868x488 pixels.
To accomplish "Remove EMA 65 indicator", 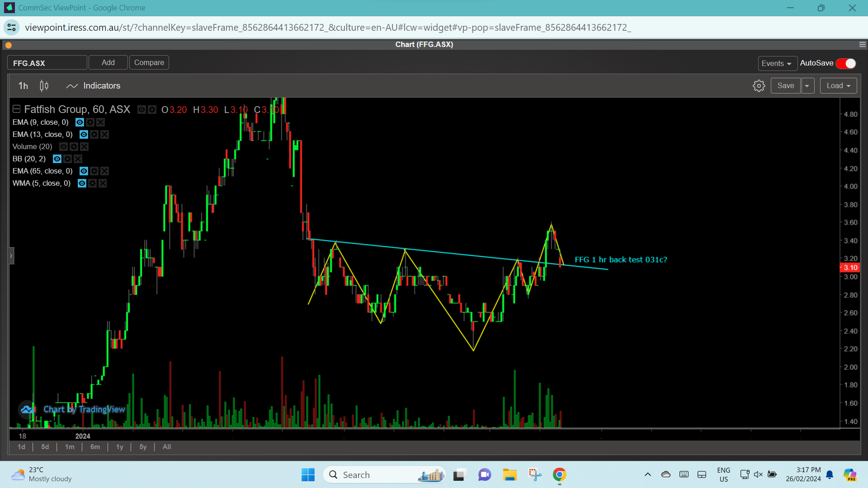I will [104, 171].
